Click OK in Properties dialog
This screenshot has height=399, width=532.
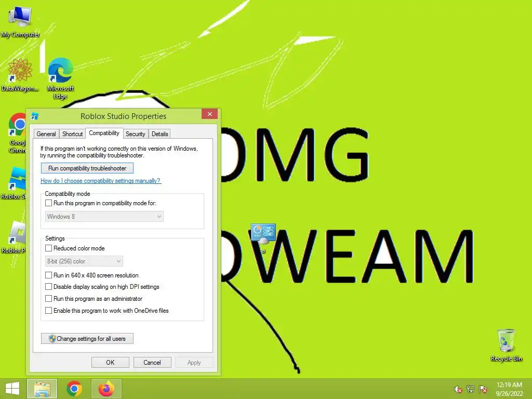click(110, 362)
